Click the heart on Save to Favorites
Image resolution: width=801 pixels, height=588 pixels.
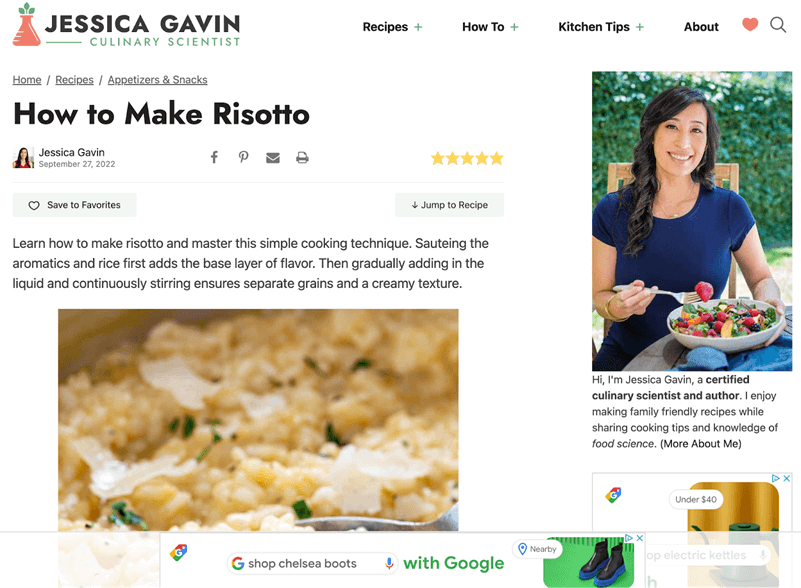(32, 205)
